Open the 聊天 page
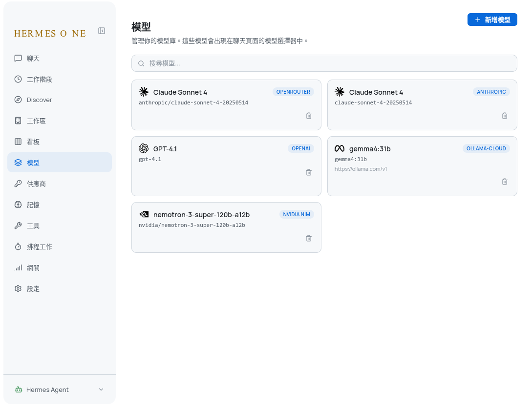Screen dimensions: 532x409 click(60, 58)
